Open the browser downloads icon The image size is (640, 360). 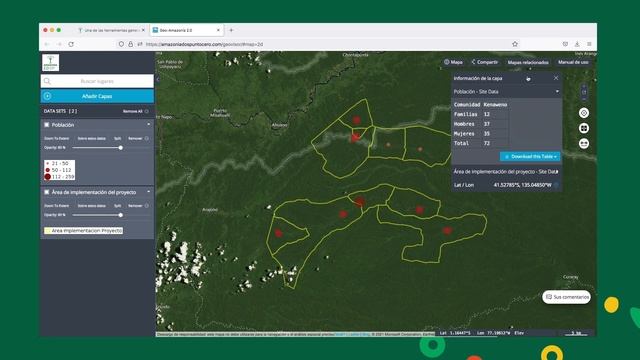pyautogui.click(x=577, y=44)
